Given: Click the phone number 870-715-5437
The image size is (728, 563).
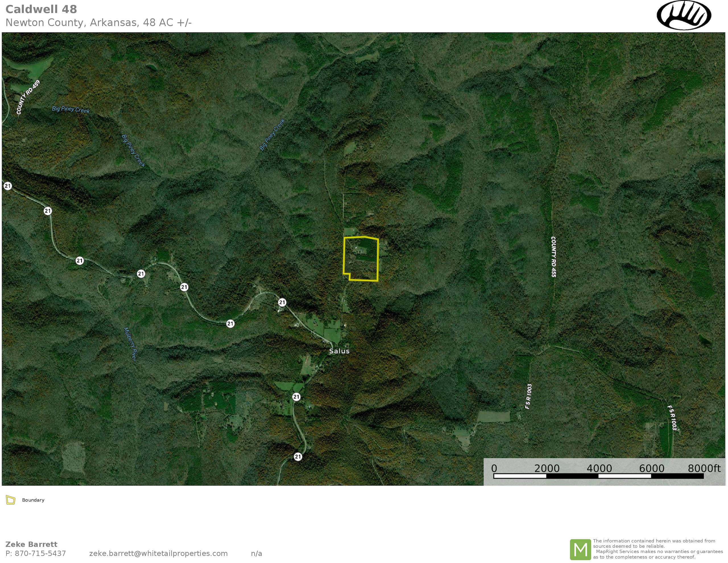Looking at the screenshot, I should click(40, 553).
